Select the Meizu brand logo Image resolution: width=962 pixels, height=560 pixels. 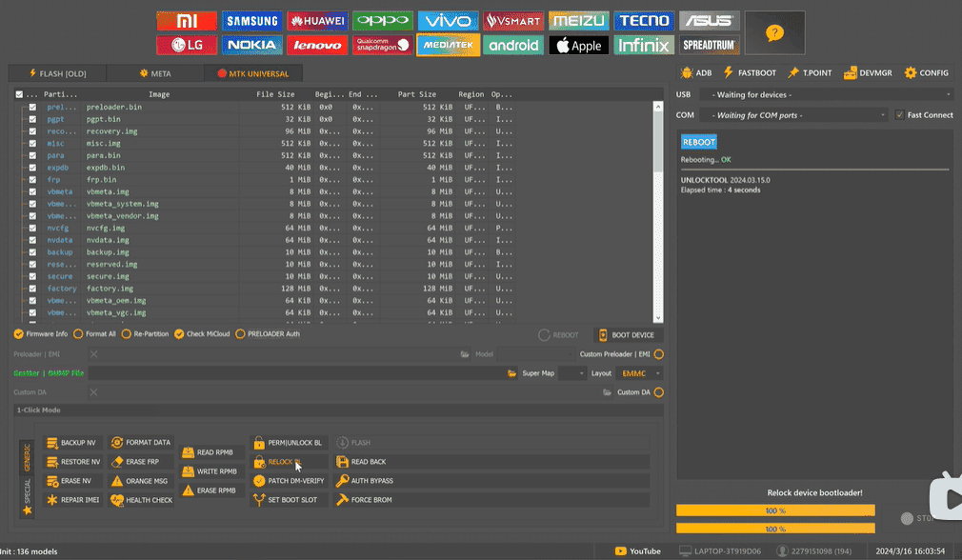578,21
